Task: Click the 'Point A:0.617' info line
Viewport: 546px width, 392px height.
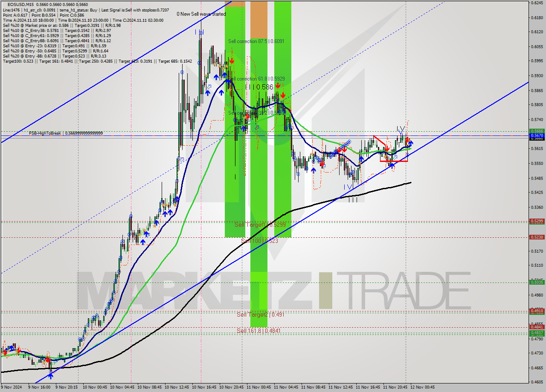Action: click(x=15, y=15)
